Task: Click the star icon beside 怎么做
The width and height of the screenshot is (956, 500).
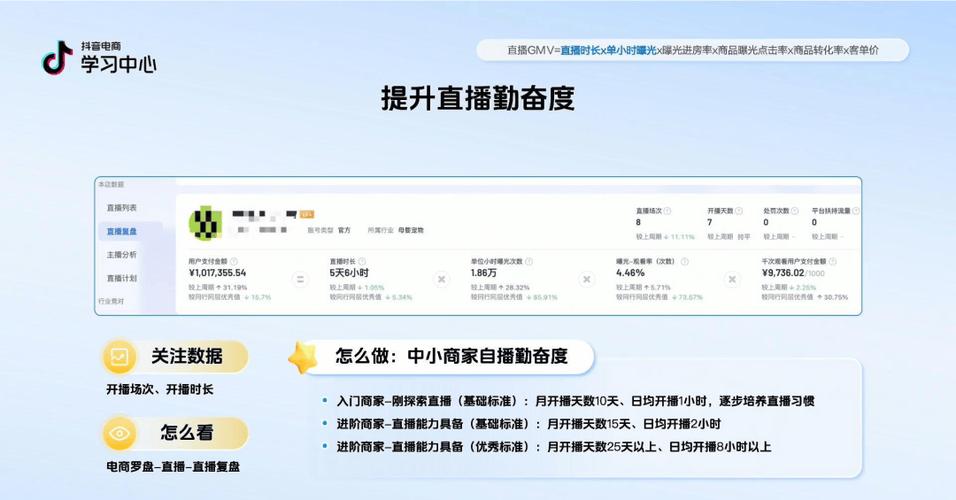Action: point(303,357)
